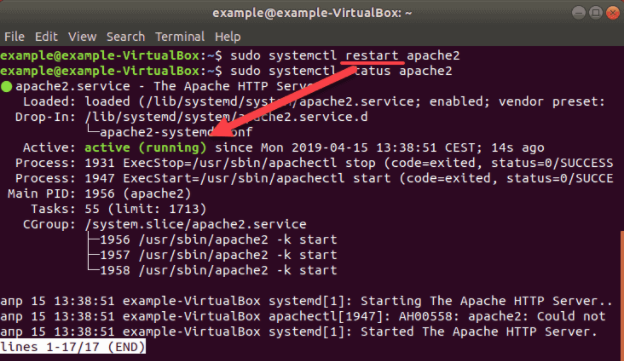624x361 pixels.
Task: Click the 1957 /usr/sbin/apache2 process line
Action: pos(218,255)
